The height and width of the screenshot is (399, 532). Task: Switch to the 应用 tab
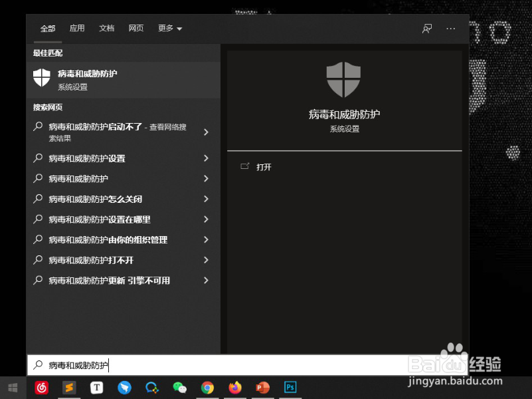[x=77, y=28]
